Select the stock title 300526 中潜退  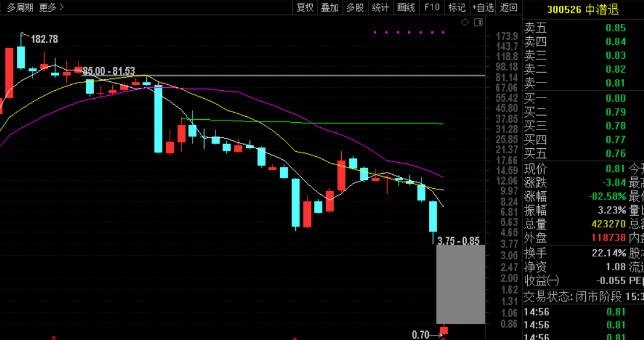583,9
